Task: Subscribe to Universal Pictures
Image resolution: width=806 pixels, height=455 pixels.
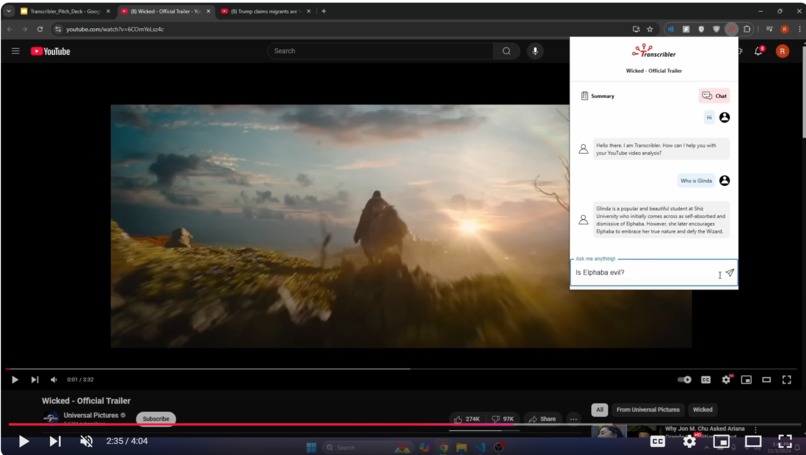Action: point(156,419)
